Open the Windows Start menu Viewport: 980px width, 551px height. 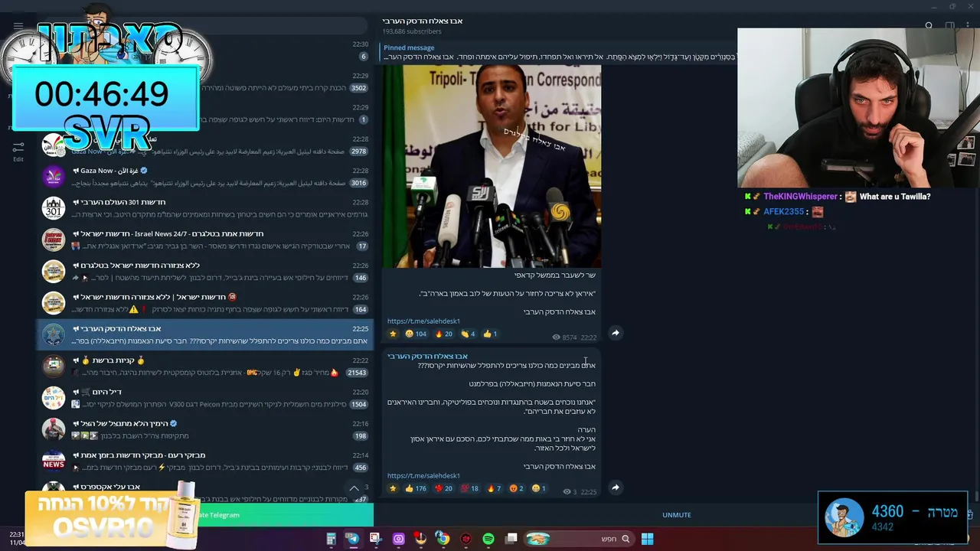[647, 539]
